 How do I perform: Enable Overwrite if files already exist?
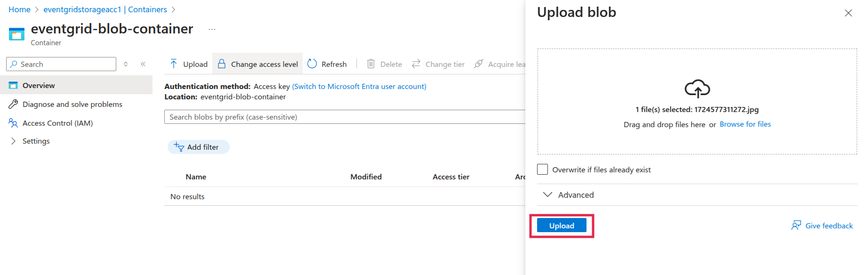(543, 170)
